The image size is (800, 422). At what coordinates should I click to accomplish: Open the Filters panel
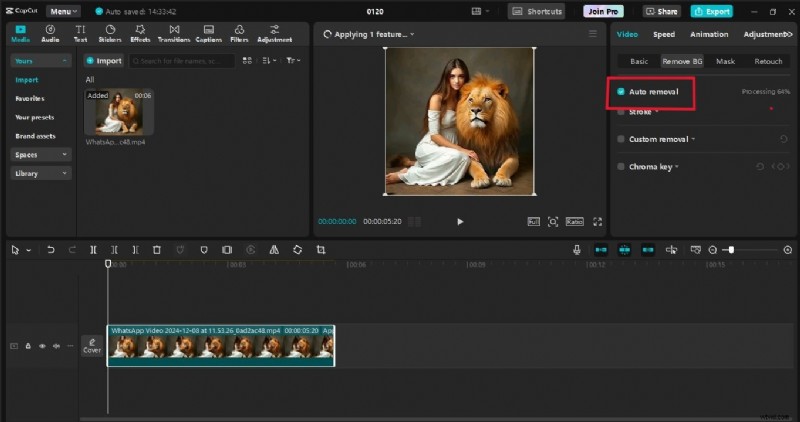tap(238, 34)
